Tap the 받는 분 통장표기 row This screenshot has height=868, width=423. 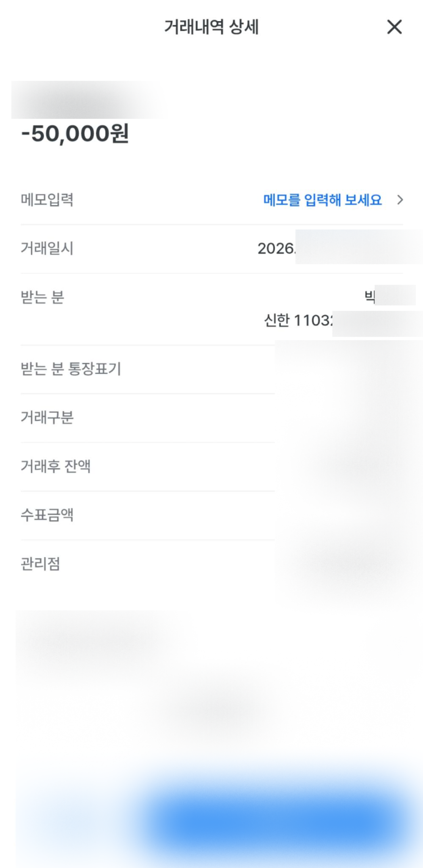pos(71,369)
